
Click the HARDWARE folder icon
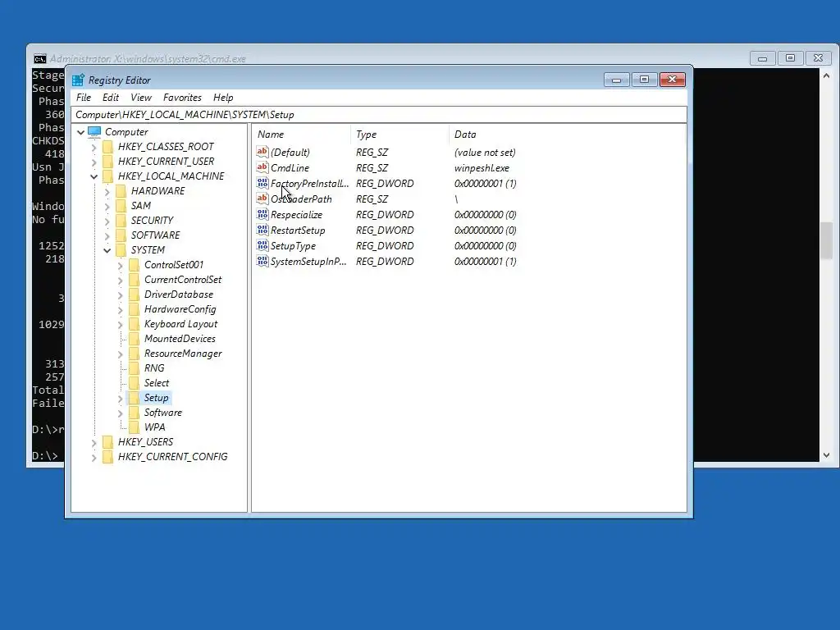coord(121,191)
